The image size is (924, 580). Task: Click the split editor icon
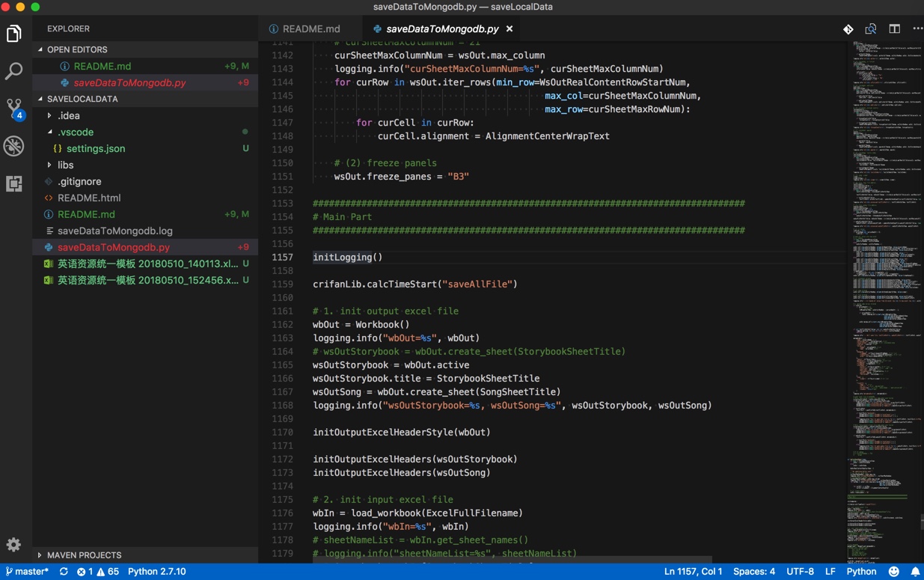pyautogui.click(x=894, y=29)
